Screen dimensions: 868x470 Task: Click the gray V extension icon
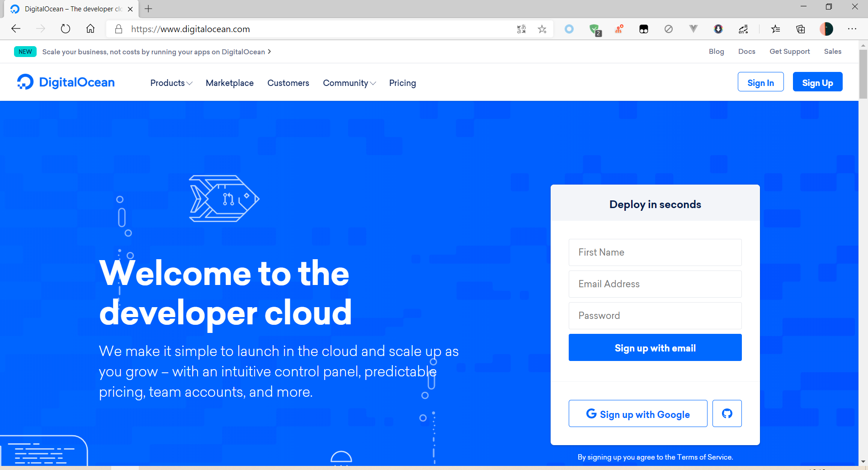point(693,29)
